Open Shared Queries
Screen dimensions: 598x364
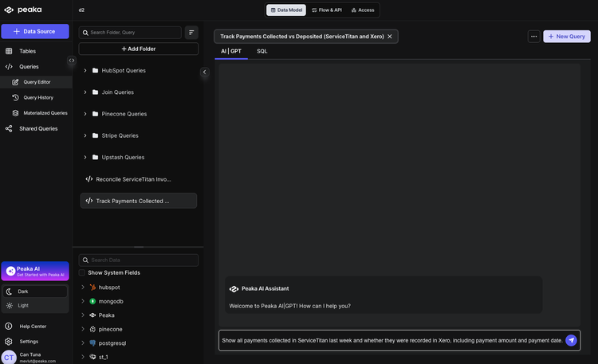click(x=38, y=129)
